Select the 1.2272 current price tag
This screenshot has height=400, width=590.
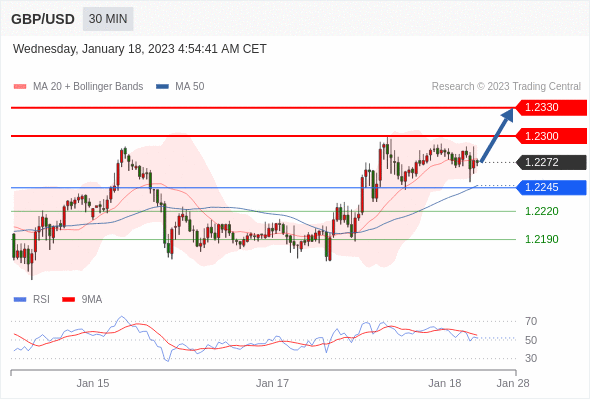pyautogui.click(x=551, y=162)
